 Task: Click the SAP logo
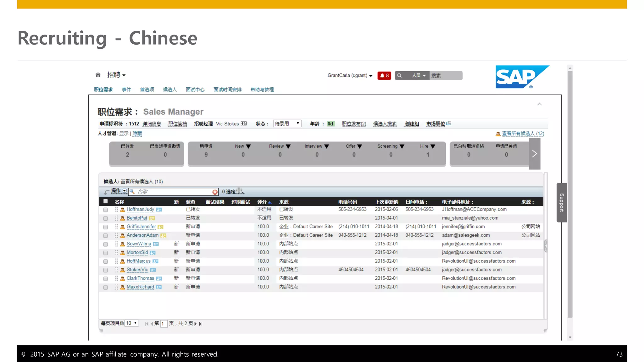pos(522,77)
